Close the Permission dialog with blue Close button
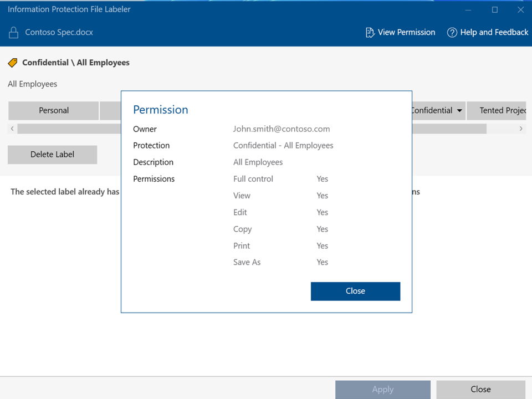The image size is (532, 399). tap(355, 291)
